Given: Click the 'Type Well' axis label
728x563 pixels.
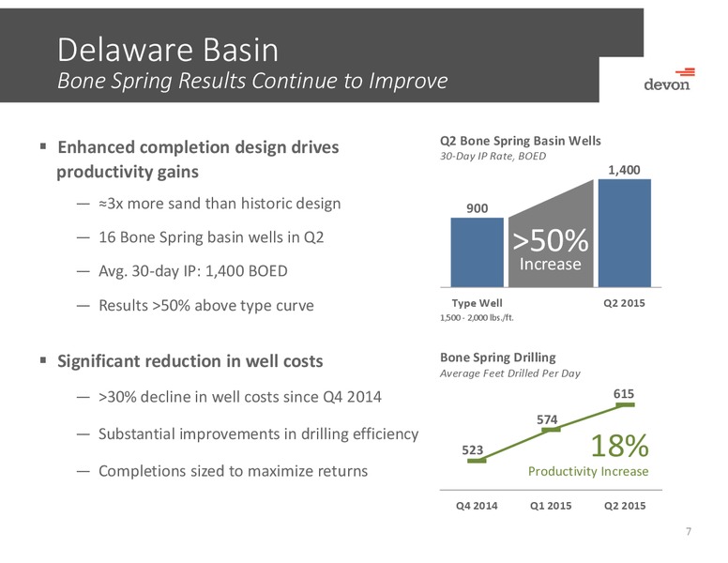Looking at the screenshot, I should pos(478,303).
